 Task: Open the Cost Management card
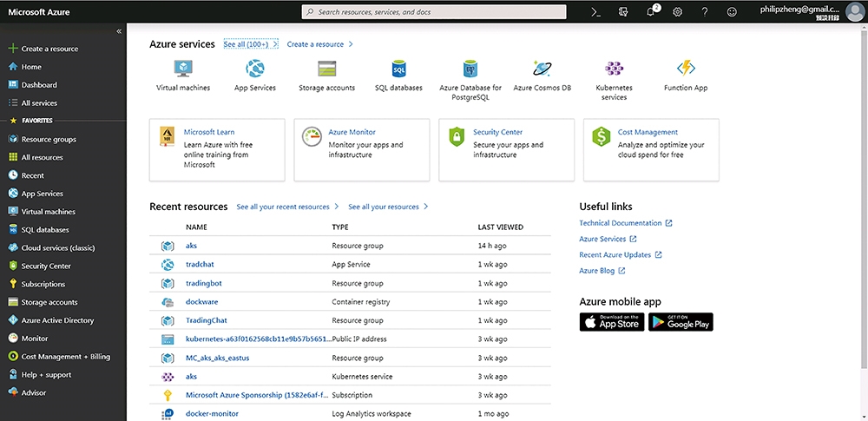(x=651, y=149)
